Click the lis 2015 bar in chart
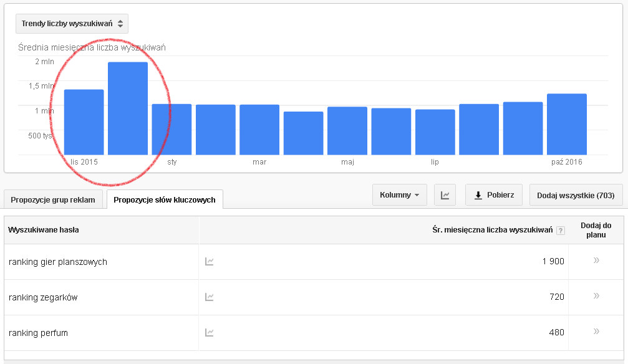The image size is (628, 364). (84, 122)
